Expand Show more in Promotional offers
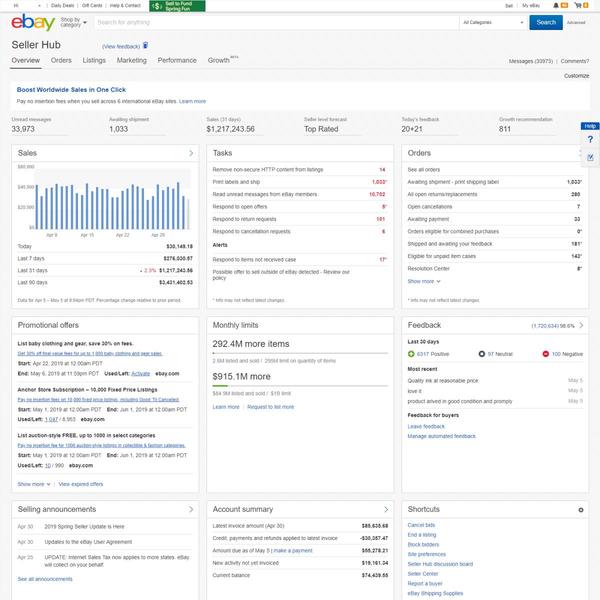This screenshot has width=600, height=600. click(x=34, y=484)
